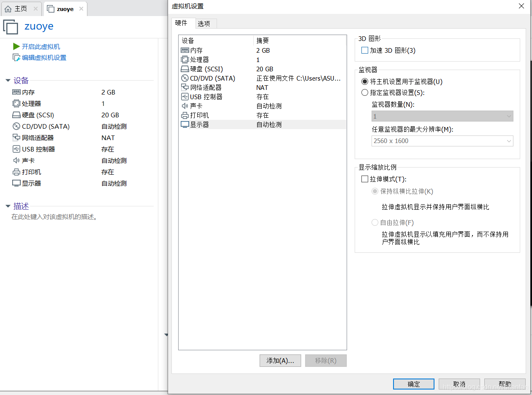Click the 20 GB summary cell in dialog
Image resolution: width=532 pixels, height=395 pixels.
pyautogui.click(x=265, y=69)
